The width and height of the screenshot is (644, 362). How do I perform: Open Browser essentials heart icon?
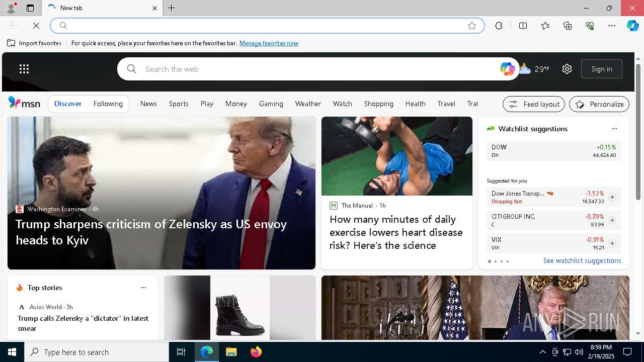(590, 26)
